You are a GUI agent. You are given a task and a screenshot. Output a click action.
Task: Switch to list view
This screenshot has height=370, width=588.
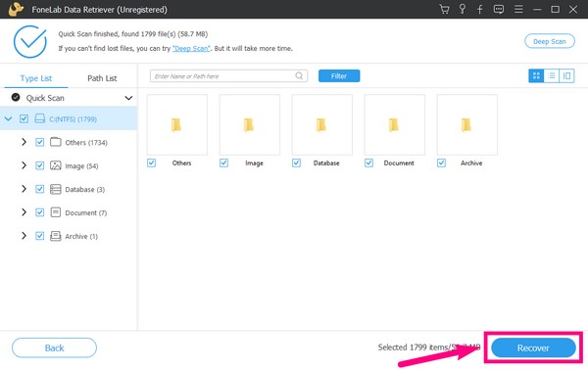click(552, 76)
